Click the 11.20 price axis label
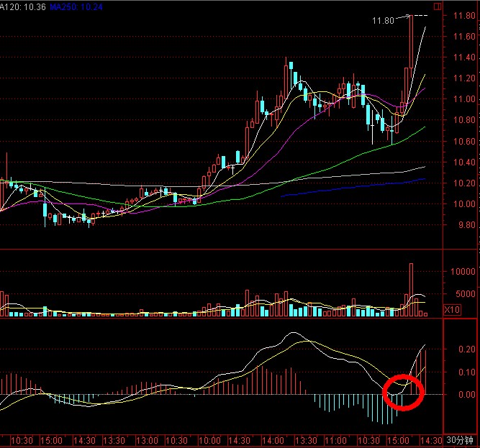480x448 pixels. (464, 78)
